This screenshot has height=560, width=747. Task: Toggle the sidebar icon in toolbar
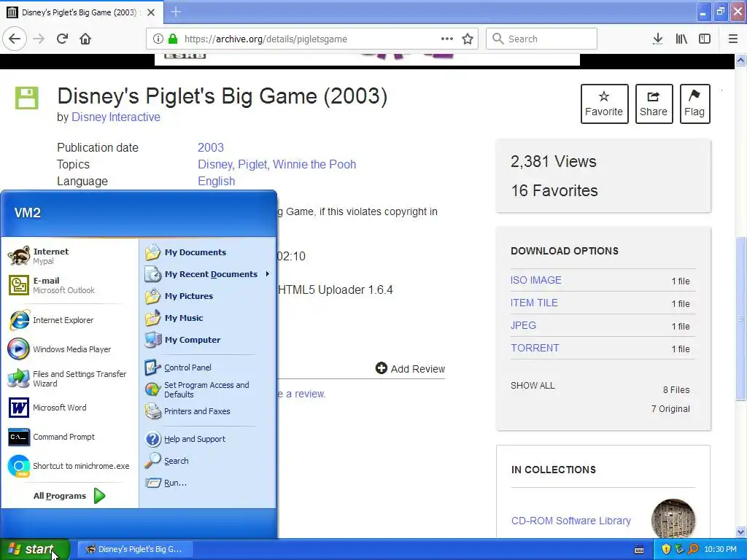click(705, 39)
